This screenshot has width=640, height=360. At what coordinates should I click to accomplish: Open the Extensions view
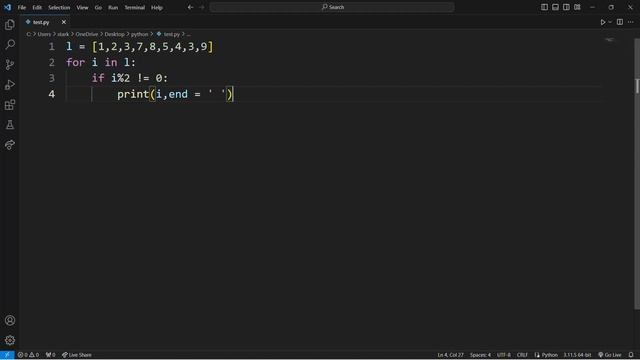coord(10,105)
